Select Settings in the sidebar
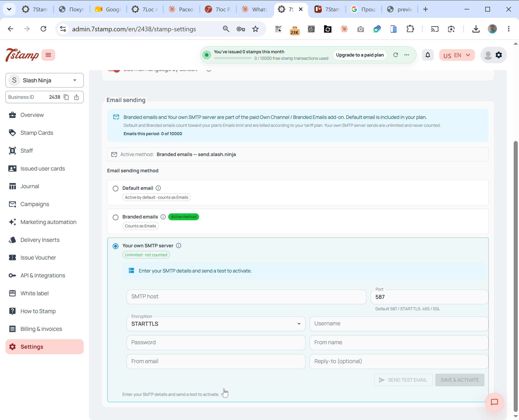This screenshot has height=420, width=519. pos(44,347)
